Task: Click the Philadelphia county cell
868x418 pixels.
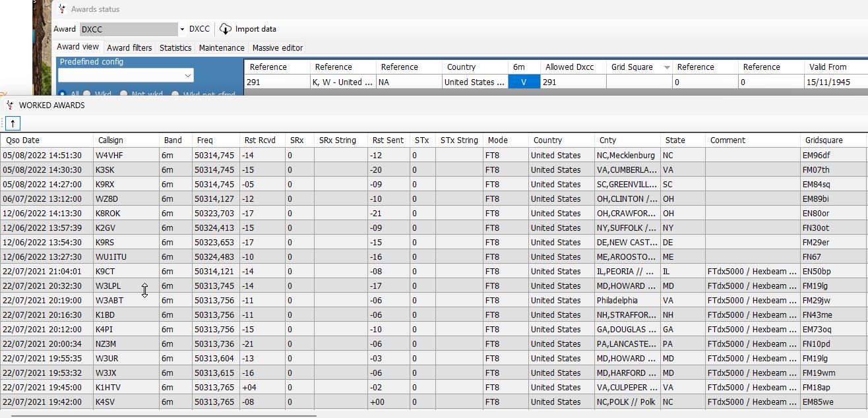Action: point(627,301)
